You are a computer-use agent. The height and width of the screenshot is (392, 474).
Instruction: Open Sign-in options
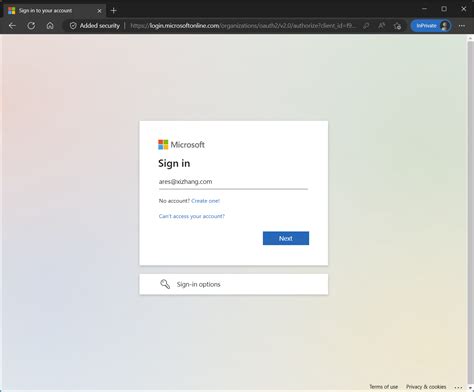(234, 284)
